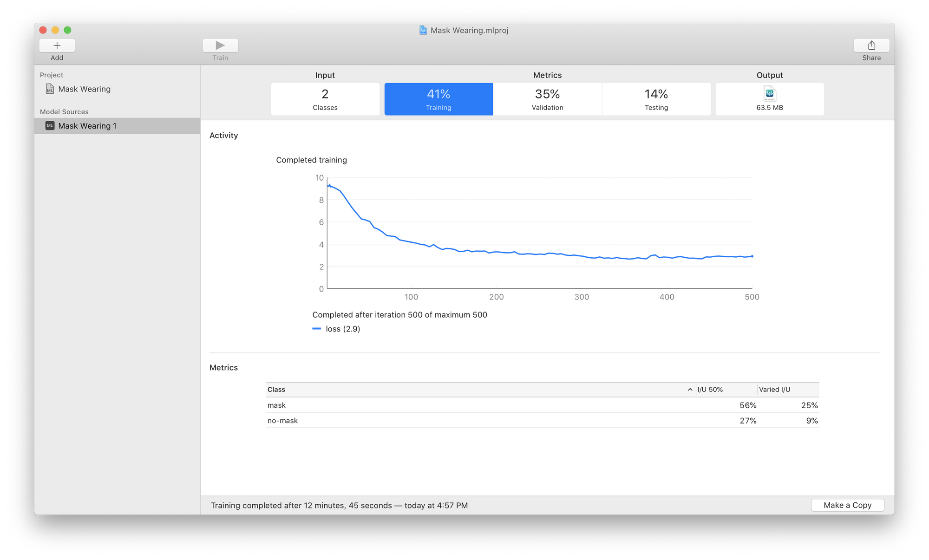Image resolution: width=929 pixels, height=560 pixels.
Task: Click the mlmodel output file icon
Action: [x=770, y=94]
